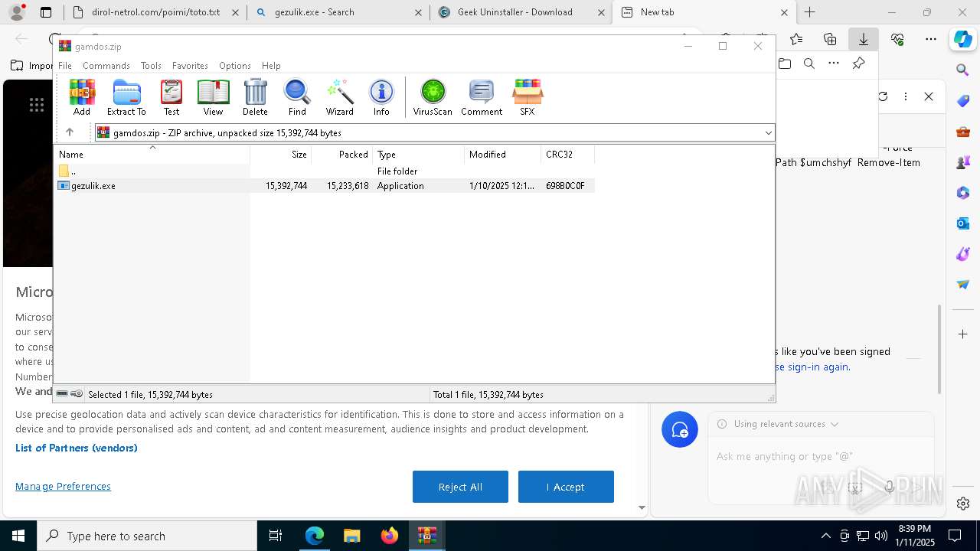This screenshot has width=980, height=551.
Task: Click the Reject All button
Action: (x=460, y=487)
